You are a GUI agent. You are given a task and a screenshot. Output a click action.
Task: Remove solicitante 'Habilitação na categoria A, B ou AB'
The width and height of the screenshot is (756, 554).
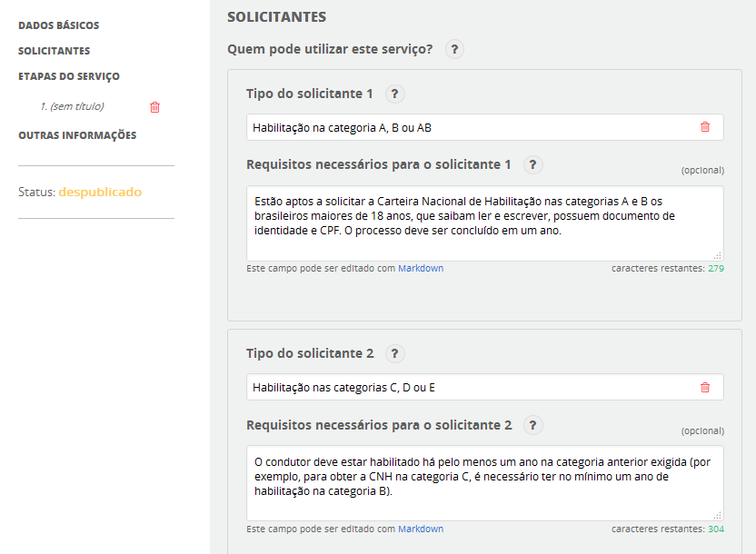tap(705, 127)
